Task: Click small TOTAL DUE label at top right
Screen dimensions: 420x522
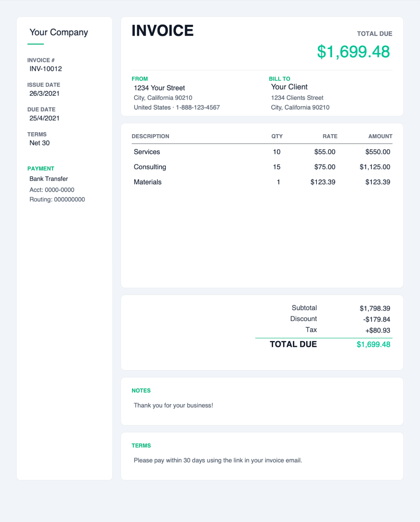Action: point(375,34)
